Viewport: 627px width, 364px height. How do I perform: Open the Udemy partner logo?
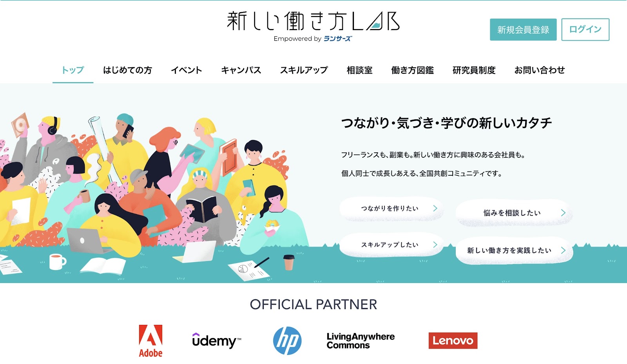[217, 341]
